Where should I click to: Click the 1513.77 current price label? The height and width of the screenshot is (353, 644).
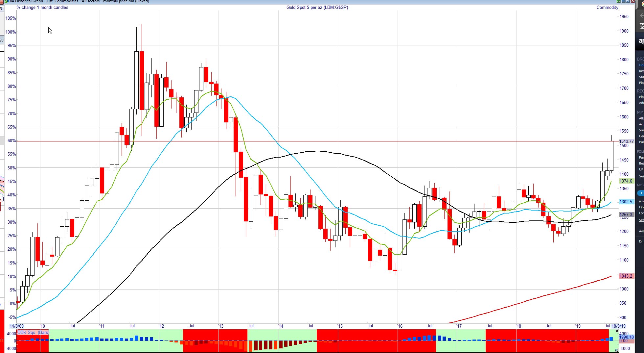click(x=626, y=141)
